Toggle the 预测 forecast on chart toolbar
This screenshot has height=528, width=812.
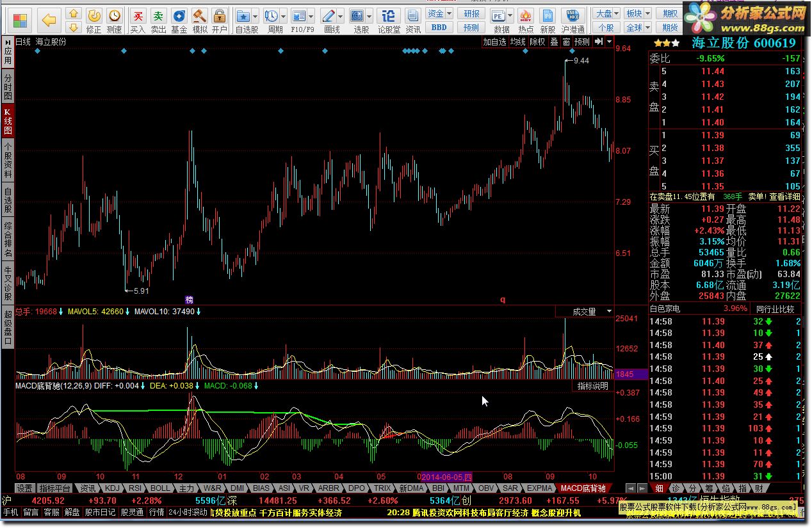pyautogui.click(x=582, y=42)
